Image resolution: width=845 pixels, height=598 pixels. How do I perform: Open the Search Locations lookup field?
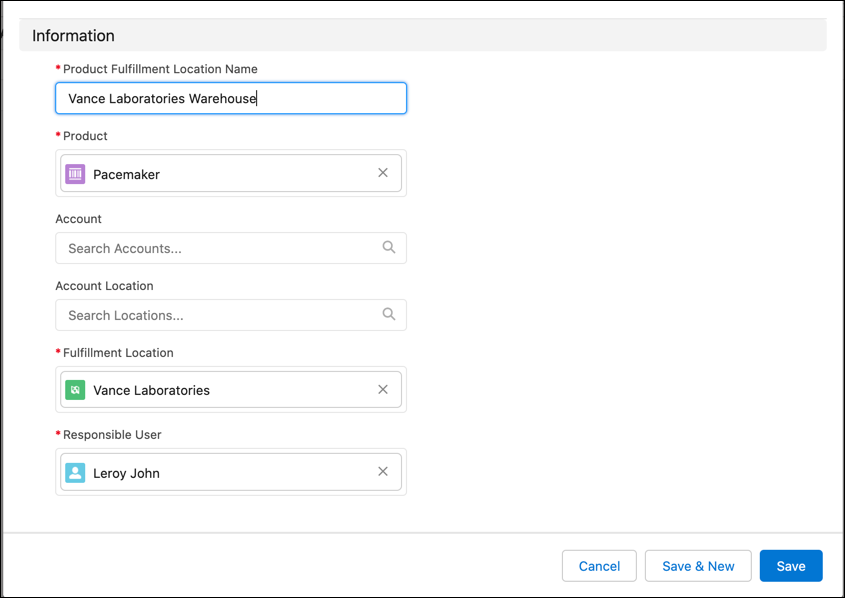pyautogui.click(x=220, y=315)
